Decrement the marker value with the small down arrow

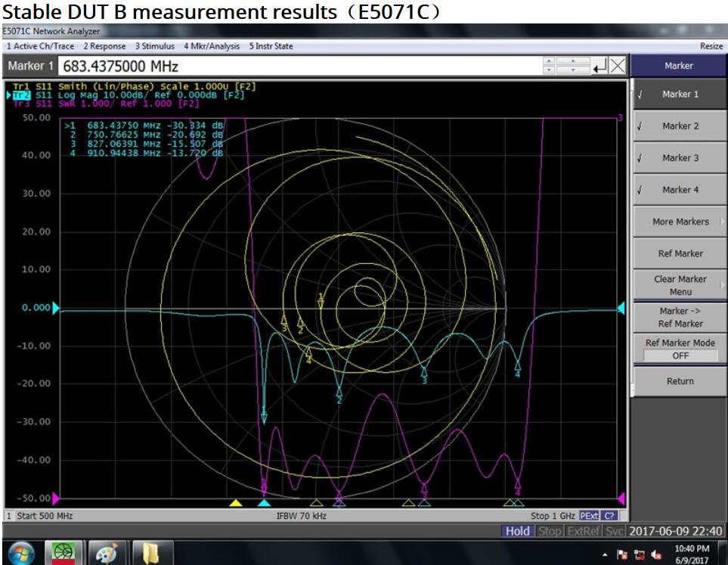pyautogui.click(x=549, y=70)
